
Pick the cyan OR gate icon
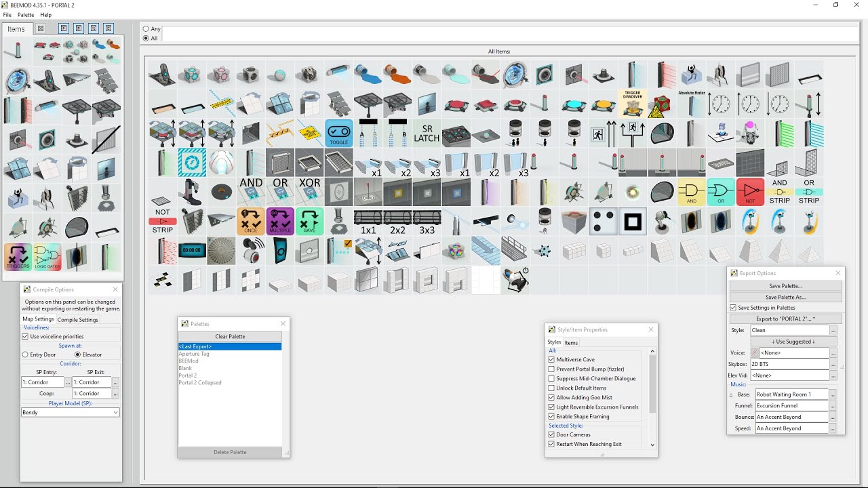[721, 192]
